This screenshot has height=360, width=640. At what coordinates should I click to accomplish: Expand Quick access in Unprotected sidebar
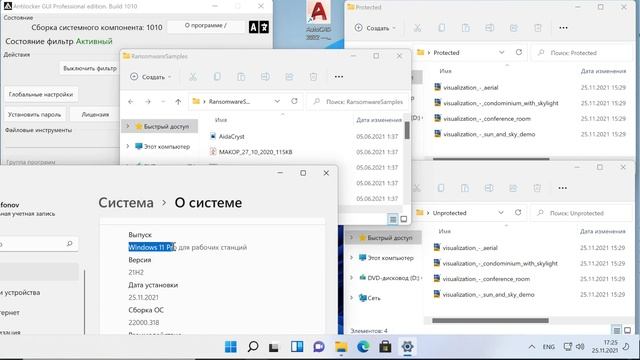pyautogui.click(x=351, y=238)
